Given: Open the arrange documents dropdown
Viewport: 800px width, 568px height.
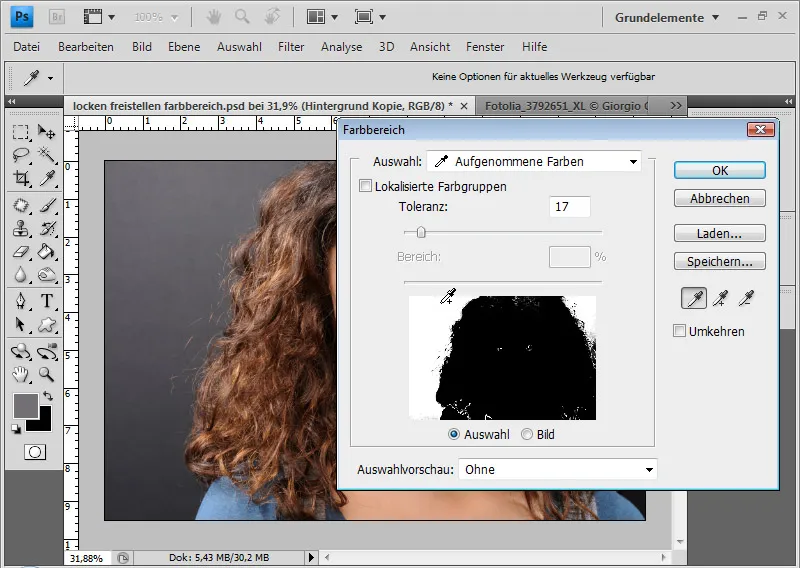Looking at the screenshot, I should point(322,17).
